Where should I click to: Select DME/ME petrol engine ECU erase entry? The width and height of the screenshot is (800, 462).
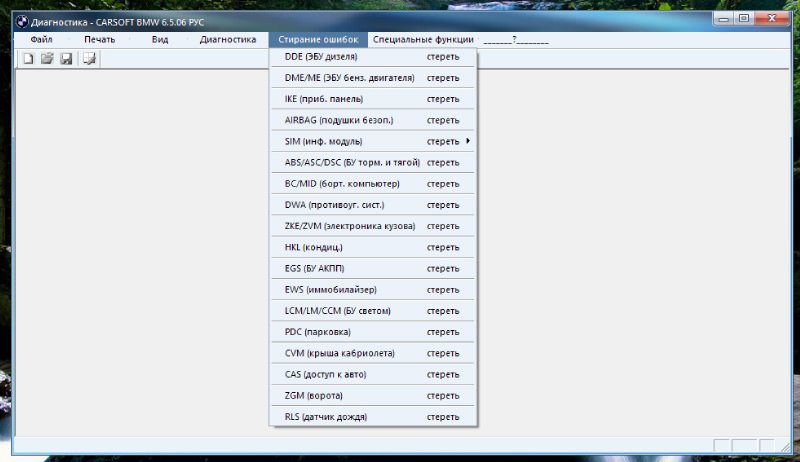coord(373,78)
